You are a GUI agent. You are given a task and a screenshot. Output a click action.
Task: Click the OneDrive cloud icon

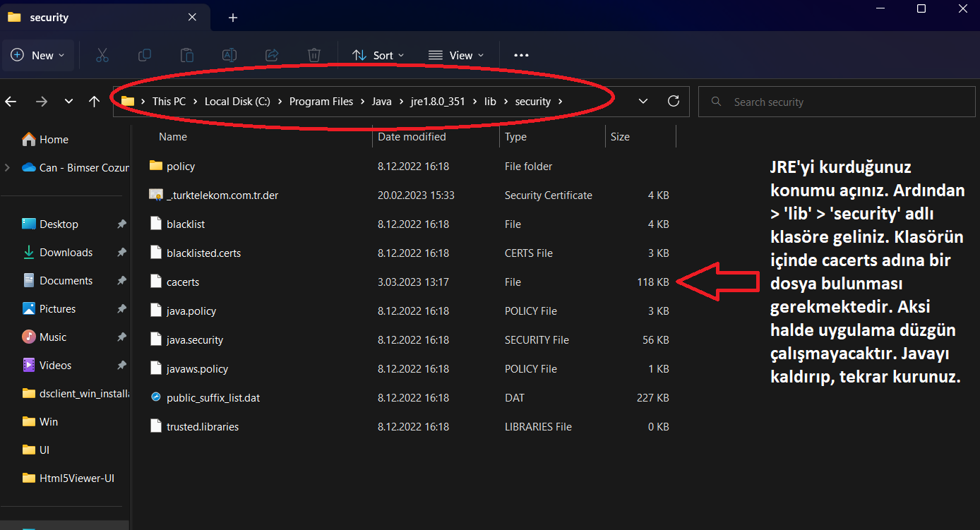pos(29,167)
